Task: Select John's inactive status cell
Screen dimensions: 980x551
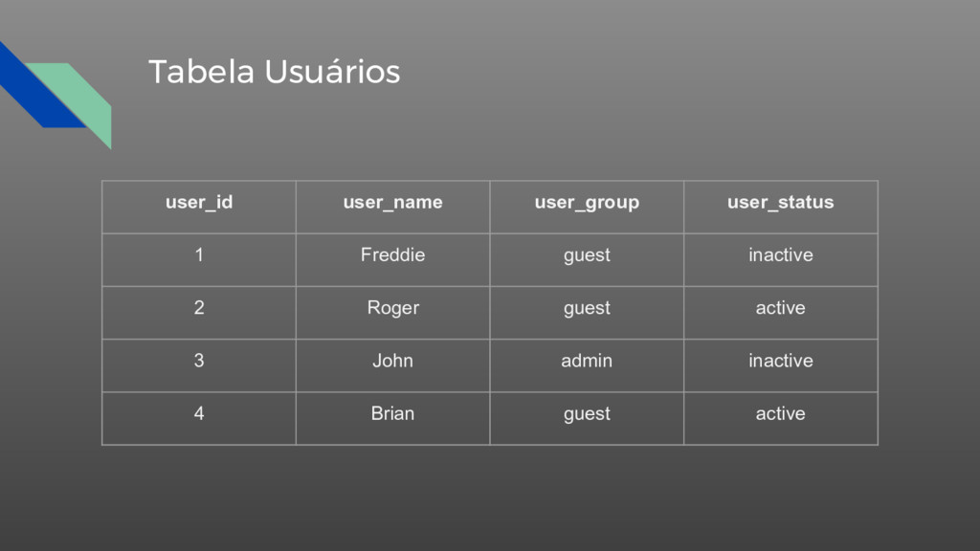Action: point(781,365)
